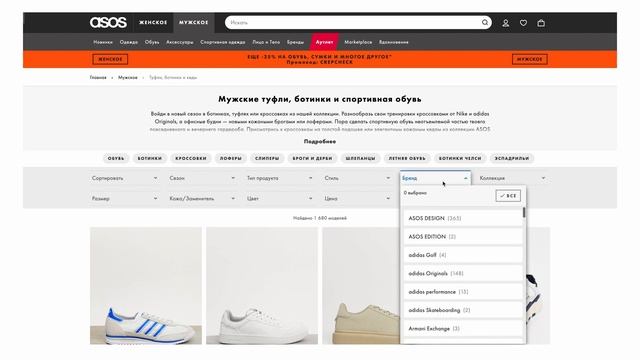640x360 pixels.
Task: Click ЖЕНСКОЕ button on orange banner
Action: tap(110, 59)
